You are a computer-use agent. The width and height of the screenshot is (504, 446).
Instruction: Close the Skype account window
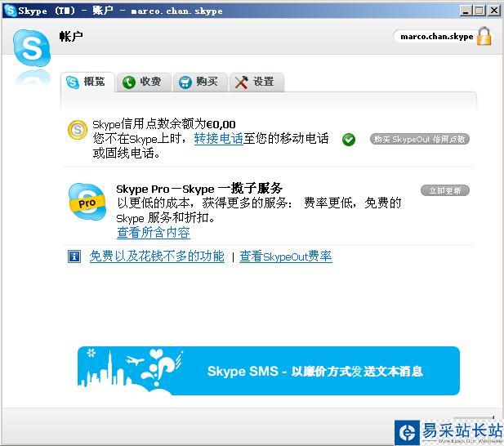coord(493,11)
